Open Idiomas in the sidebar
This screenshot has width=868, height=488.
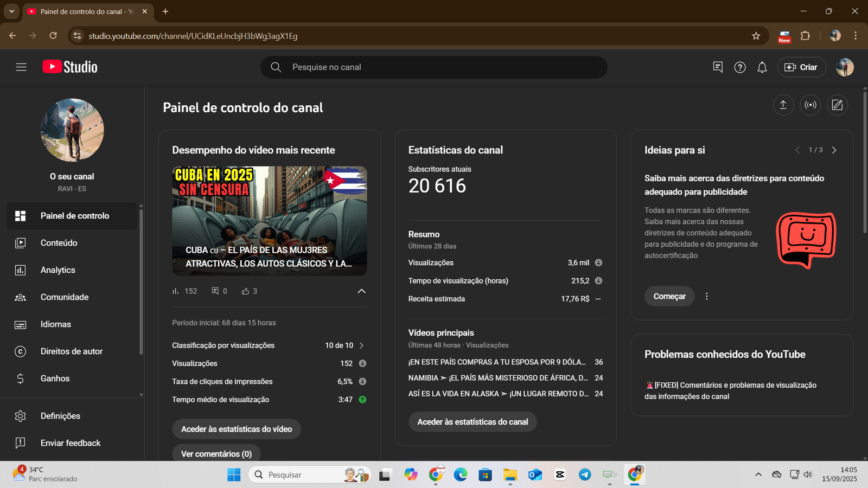pyautogui.click(x=72, y=324)
